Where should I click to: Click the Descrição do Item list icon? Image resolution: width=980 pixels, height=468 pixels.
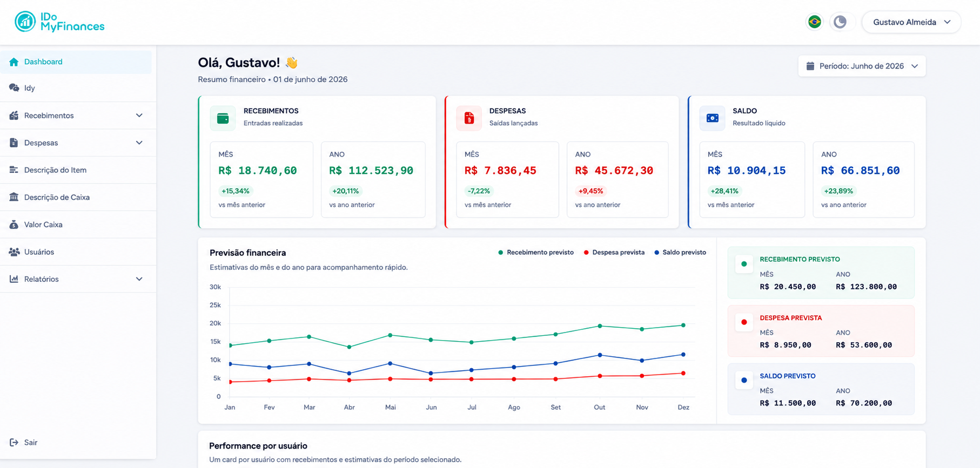tap(14, 170)
